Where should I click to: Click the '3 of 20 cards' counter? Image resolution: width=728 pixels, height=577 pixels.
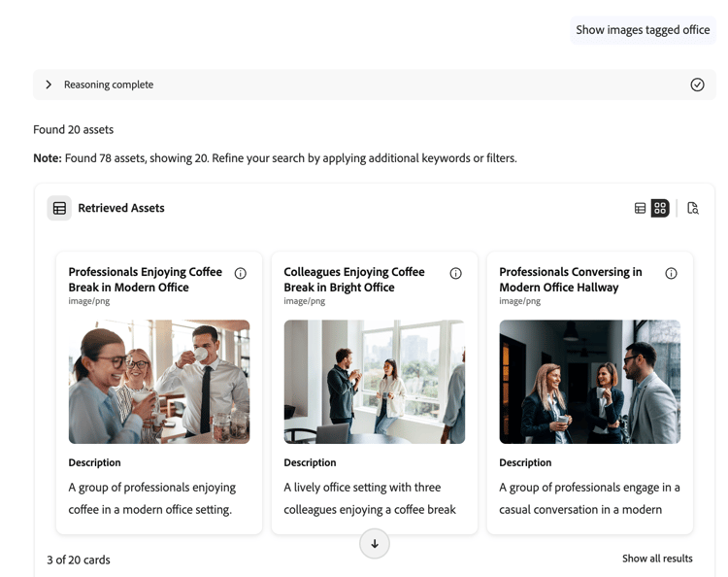[x=79, y=560]
